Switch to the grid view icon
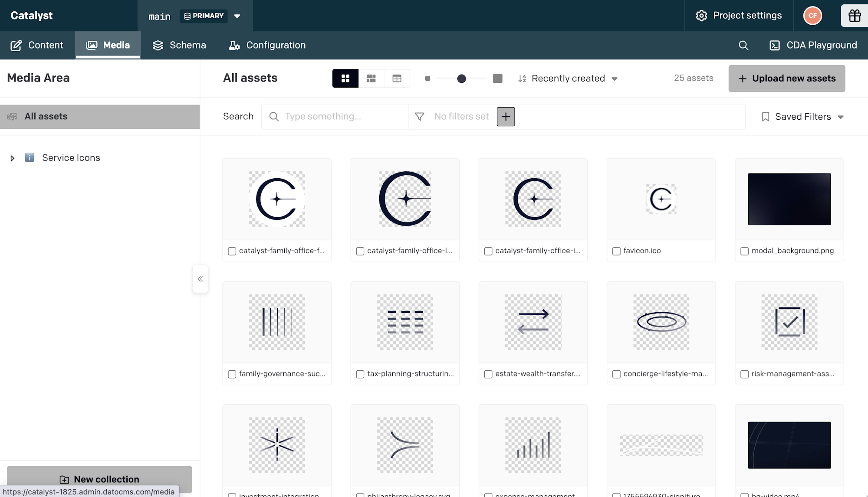Screen dimensions: 868x497 pos(345,78)
